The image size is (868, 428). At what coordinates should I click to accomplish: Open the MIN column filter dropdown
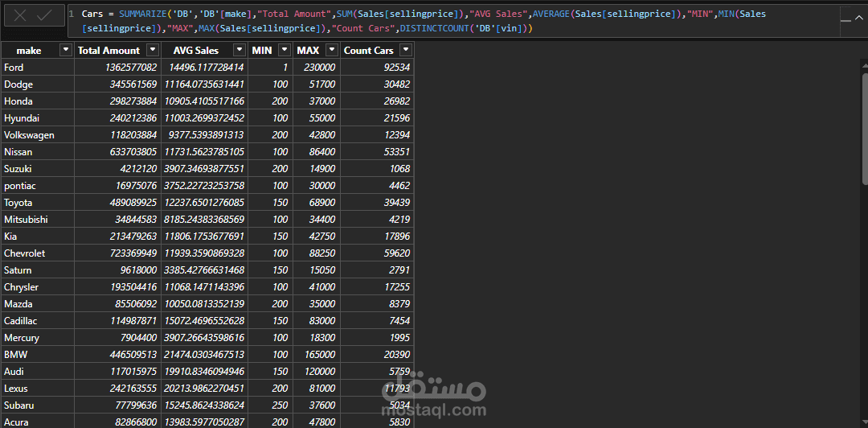click(285, 50)
